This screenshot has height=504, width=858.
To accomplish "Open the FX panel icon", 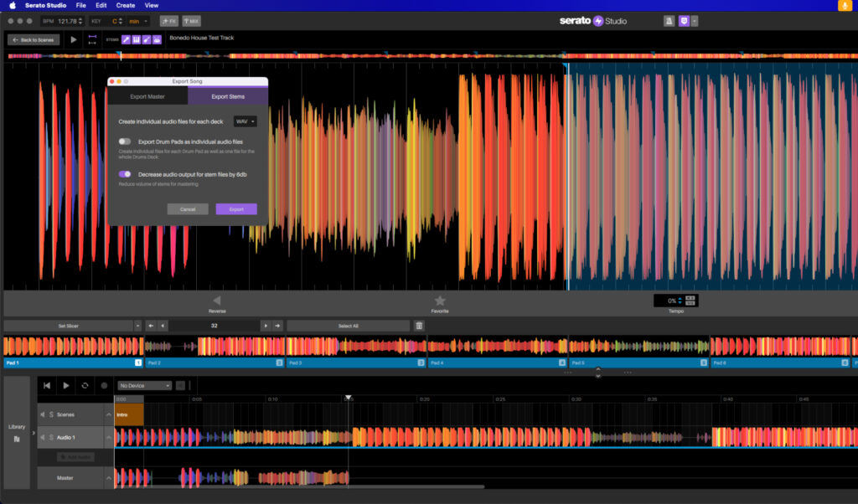I will coord(168,20).
